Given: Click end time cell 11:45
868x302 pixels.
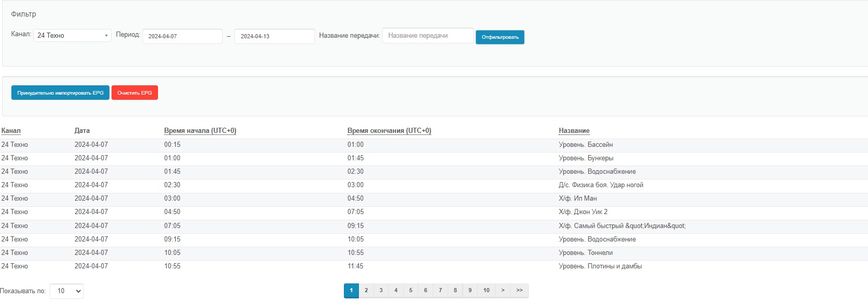Looking at the screenshot, I should pyautogui.click(x=355, y=266).
